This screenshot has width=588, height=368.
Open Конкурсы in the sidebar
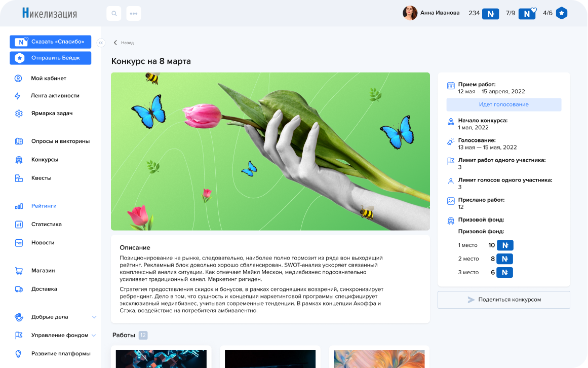(x=45, y=160)
